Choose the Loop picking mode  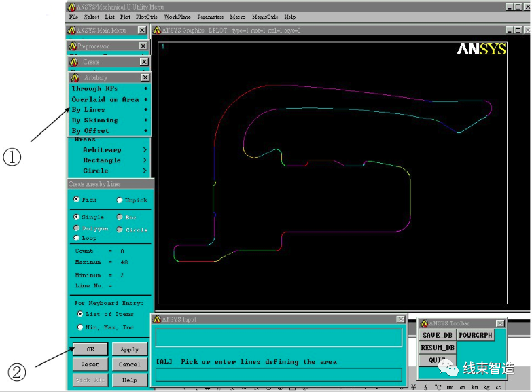pos(77,238)
